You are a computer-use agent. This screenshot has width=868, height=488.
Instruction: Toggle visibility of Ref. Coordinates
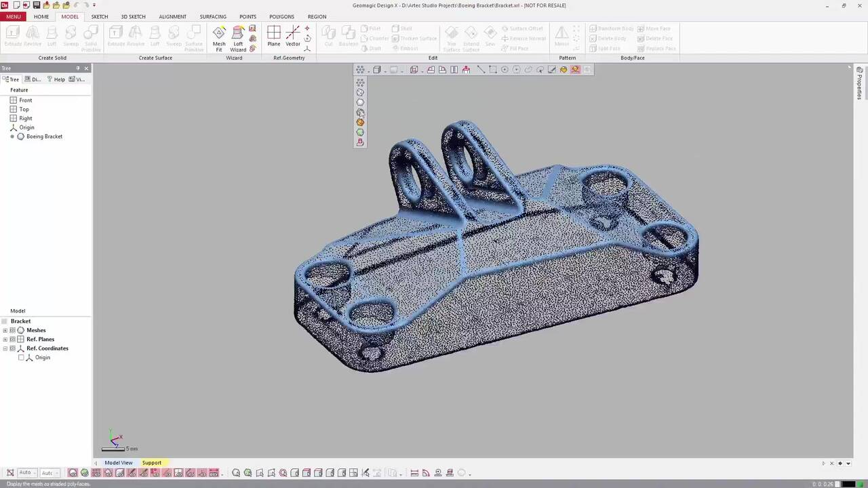click(x=12, y=348)
